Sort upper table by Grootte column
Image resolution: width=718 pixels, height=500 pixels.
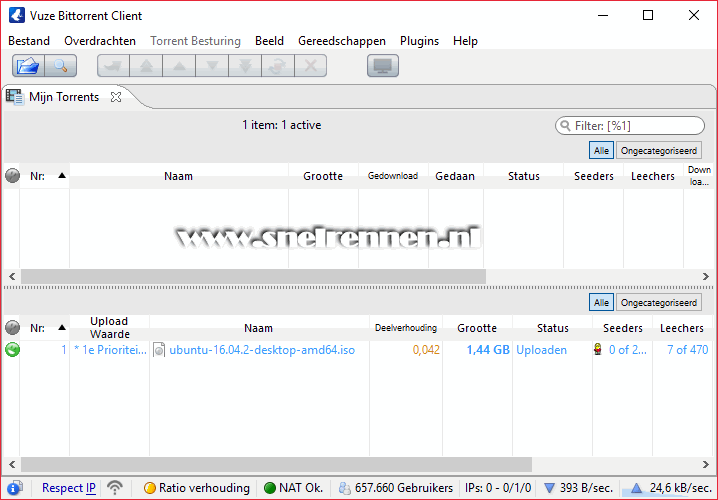pos(323,176)
